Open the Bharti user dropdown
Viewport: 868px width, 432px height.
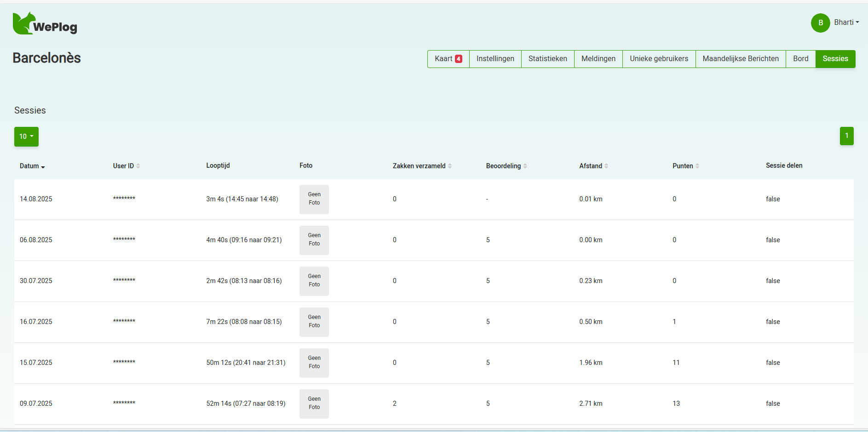coord(846,23)
